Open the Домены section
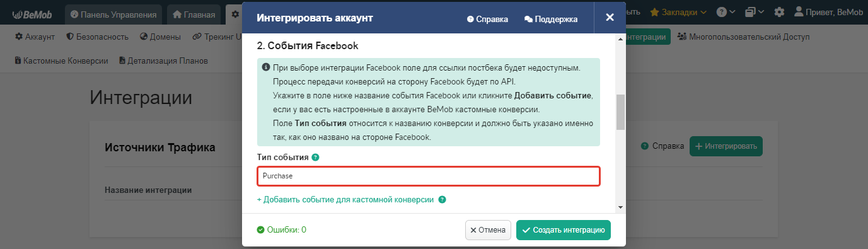The height and width of the screenshot is (249, 868). (160, 37)
